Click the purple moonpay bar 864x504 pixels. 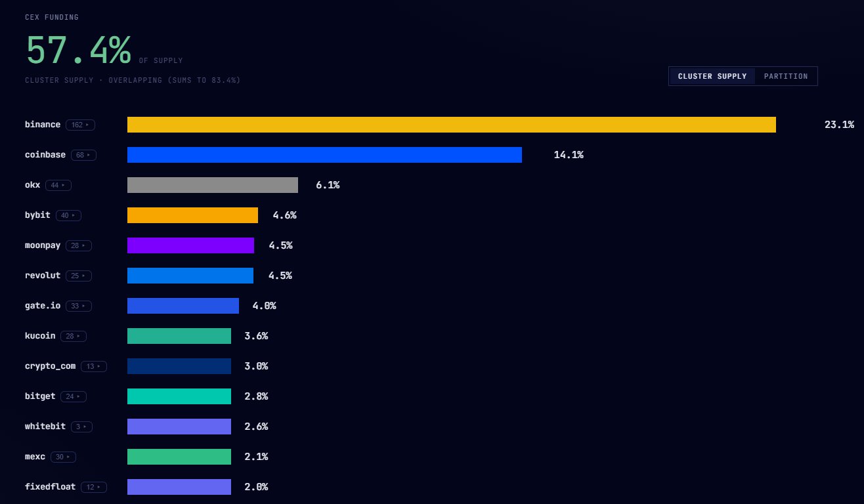pyautogui.click(x=190, y=245)
